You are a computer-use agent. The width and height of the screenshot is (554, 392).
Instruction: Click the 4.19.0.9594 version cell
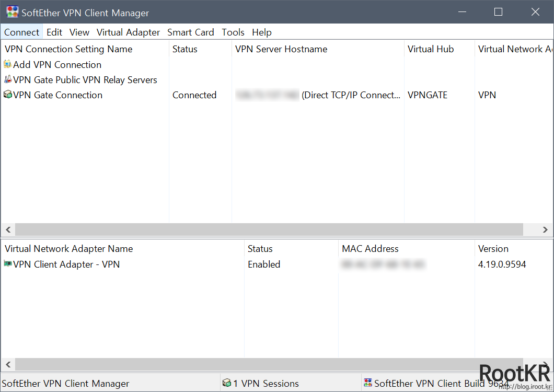502,264
